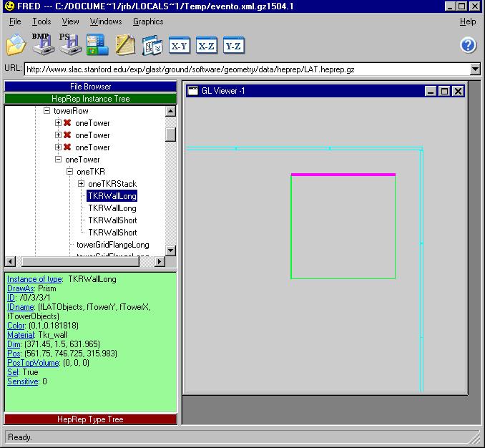Select the highlighted TKRWallLong item
The width and height of the screenshot is (485, 448).
112,196
